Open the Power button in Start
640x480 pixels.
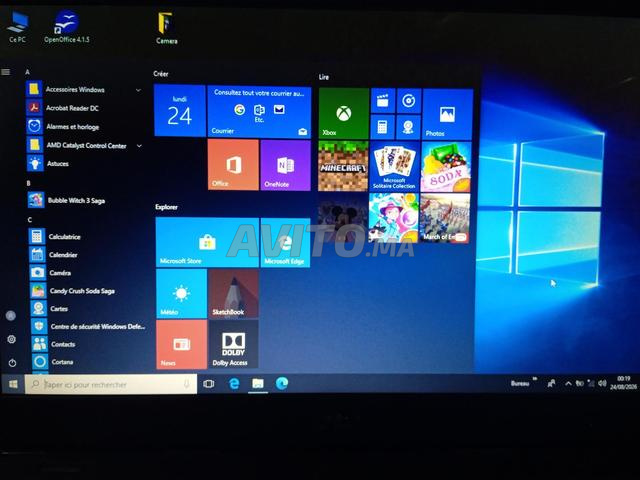[x=12, y=362]
